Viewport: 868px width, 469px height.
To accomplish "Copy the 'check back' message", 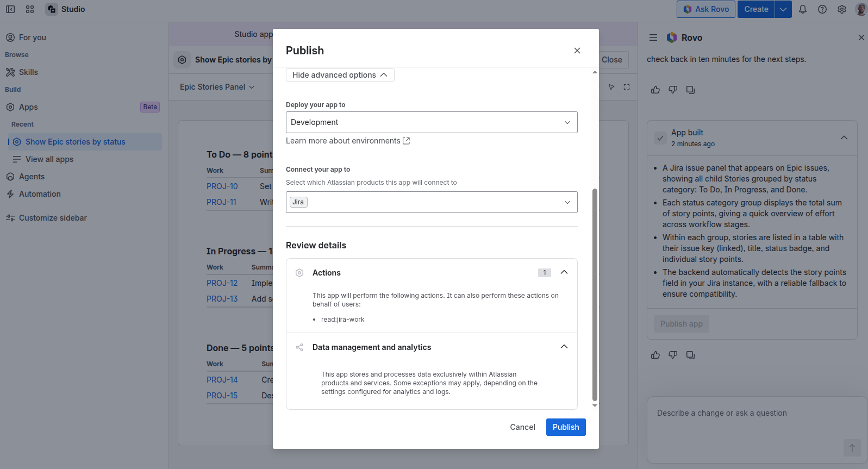I will [690, 90].
